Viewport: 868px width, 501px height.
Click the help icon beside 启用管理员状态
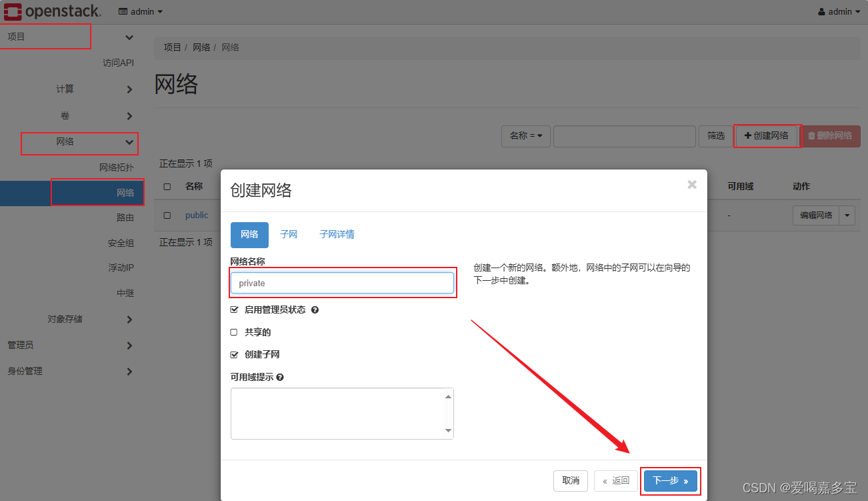pyautogui.click(x=315, y=310)
